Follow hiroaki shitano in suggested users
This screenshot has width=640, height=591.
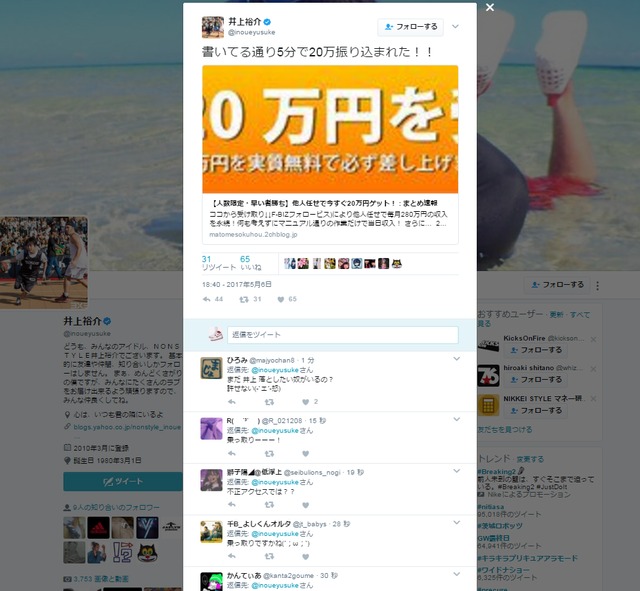536,380
